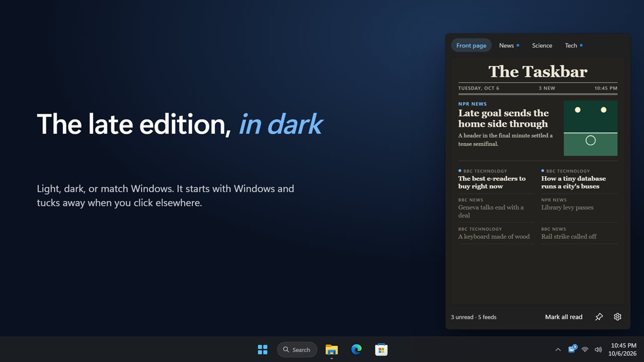Click the volume speaker icon
The image size is (644, 362).
[598, 350]
